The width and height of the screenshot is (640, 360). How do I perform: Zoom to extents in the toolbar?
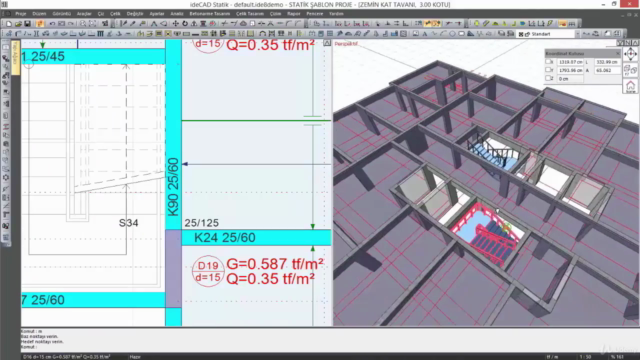click(x=92, y=24)
